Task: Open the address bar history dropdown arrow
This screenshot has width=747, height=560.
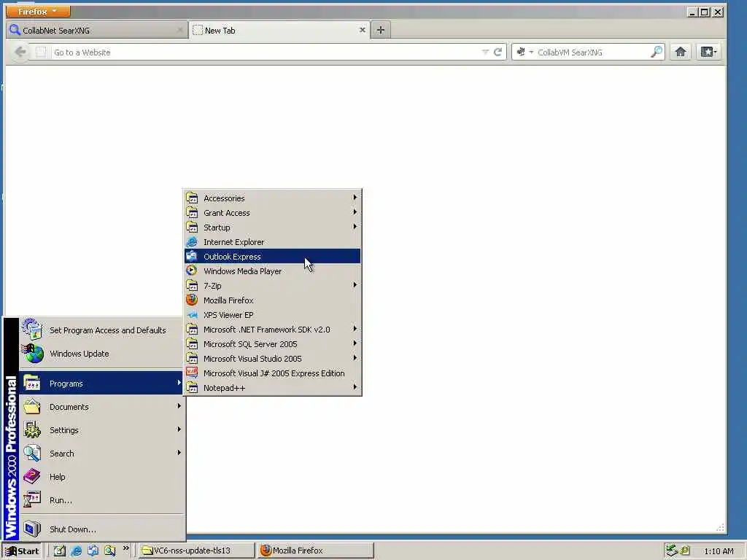Action: (485, 52)
